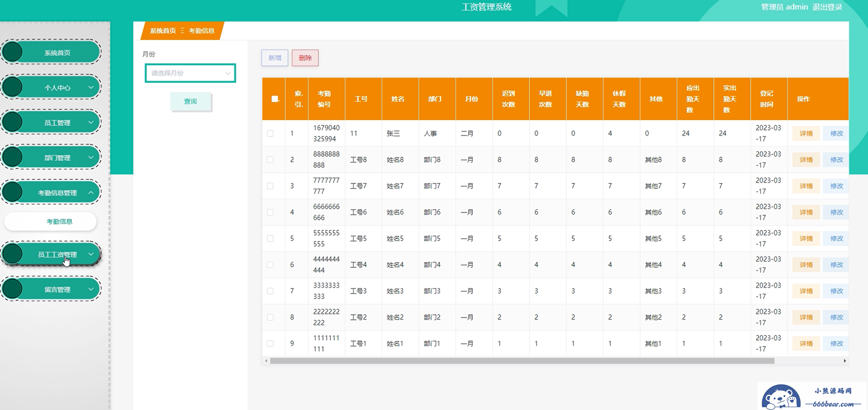Open the 员工管理 sidebar menu
868x410 pixels.
[x=51, y=122]
